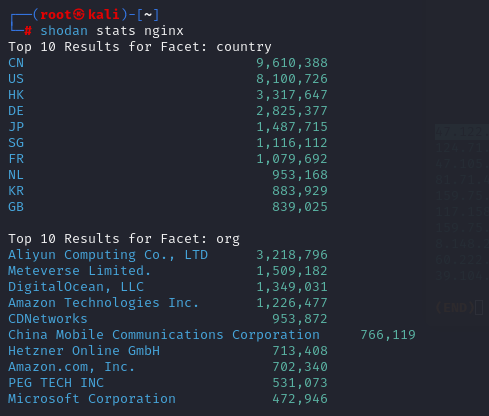
Task: Select the CN country code
Action: click(x=16, y=63)
